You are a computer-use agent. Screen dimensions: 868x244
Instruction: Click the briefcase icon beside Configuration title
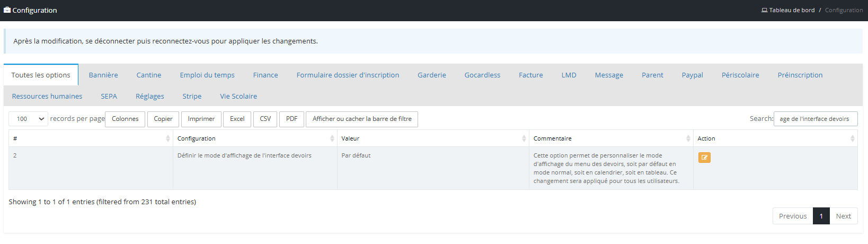(x=7, y=10)
